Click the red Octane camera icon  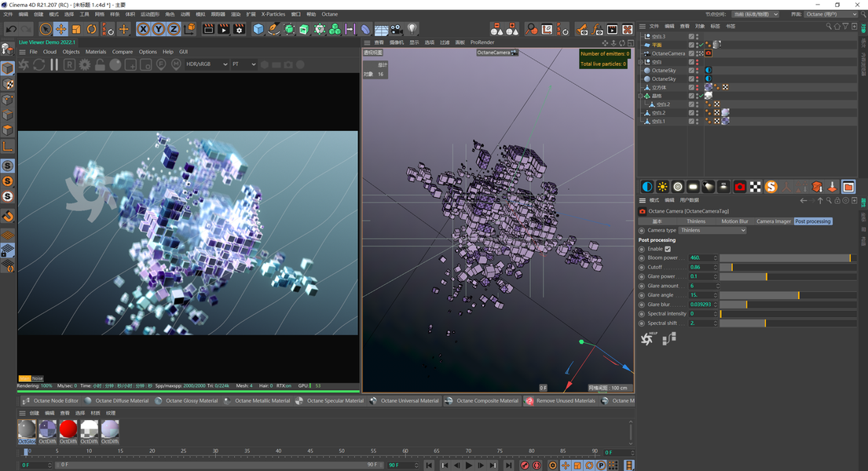point(739,187)
